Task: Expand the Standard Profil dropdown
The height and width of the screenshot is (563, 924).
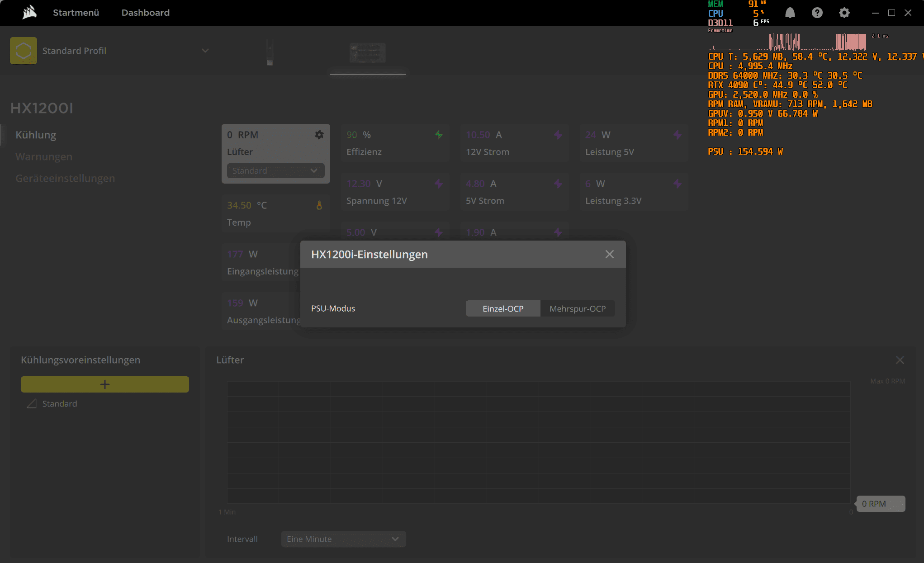Action: (205, 51)
